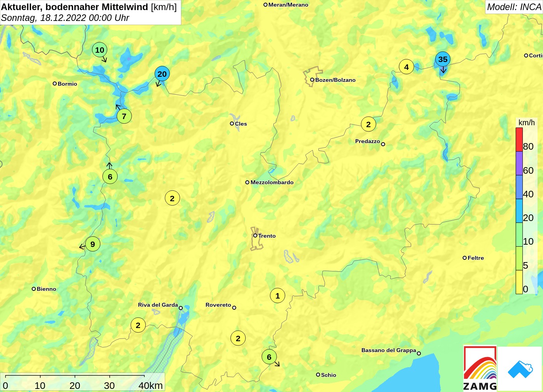The image size is (543, 392).
Task: Click the title 'Aktueller, bodennaher Mittelwind'
Action: click(x=74, y=7)
